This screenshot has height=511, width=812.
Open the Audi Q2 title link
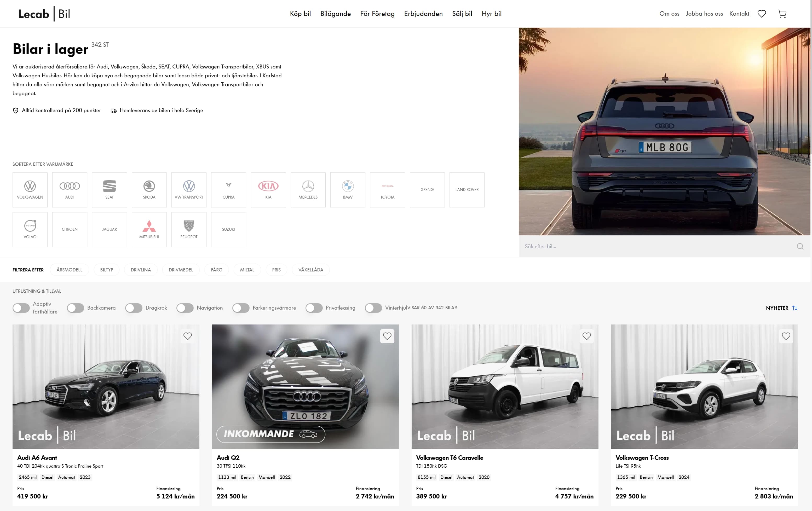click(x=228, y=458)
